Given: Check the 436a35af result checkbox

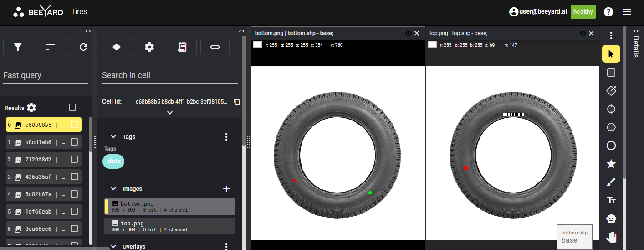Looking at the screenshot, I should click(74, 177).
